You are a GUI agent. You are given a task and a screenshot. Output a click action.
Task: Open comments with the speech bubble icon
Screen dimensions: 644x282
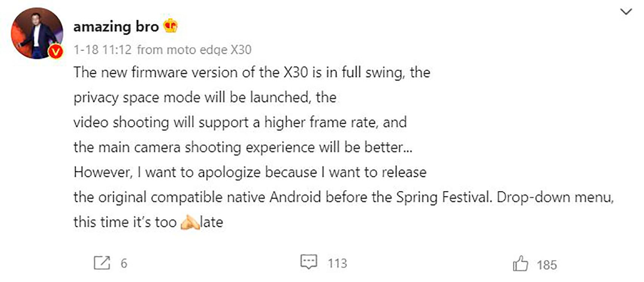point(308,262)
